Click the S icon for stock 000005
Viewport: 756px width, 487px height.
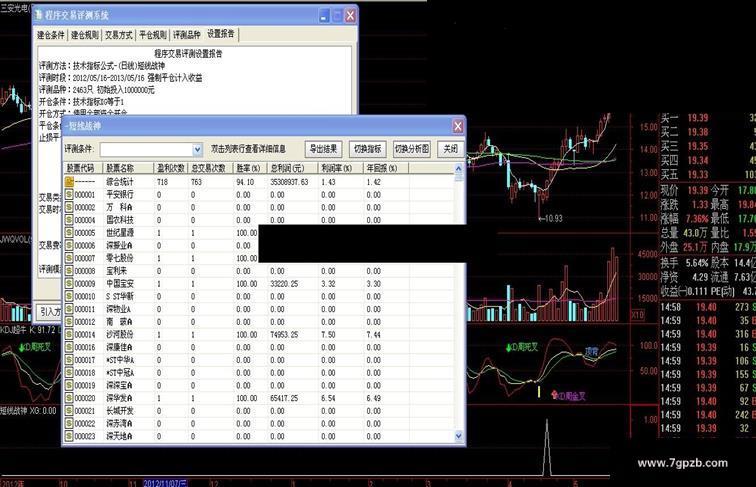(69, 232)
